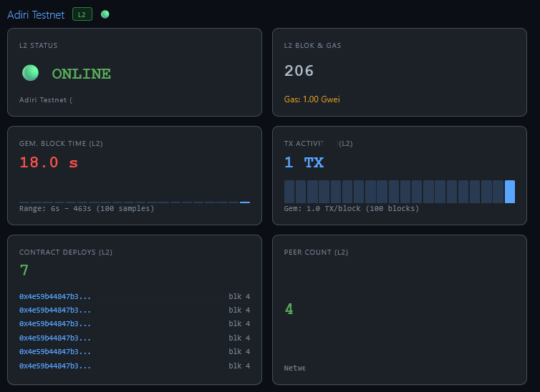This screenshot has width=540, height=392.
Task: Select the peer count value 4
Action: point(289,309)
